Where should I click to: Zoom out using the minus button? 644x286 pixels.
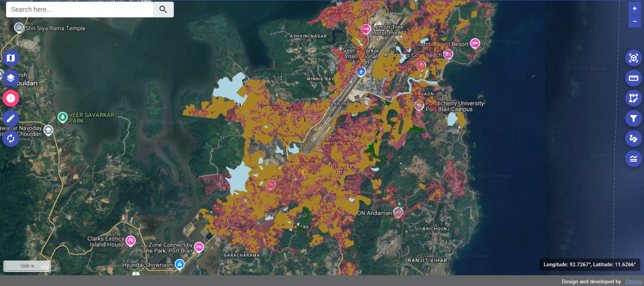[x=634, y=21]
